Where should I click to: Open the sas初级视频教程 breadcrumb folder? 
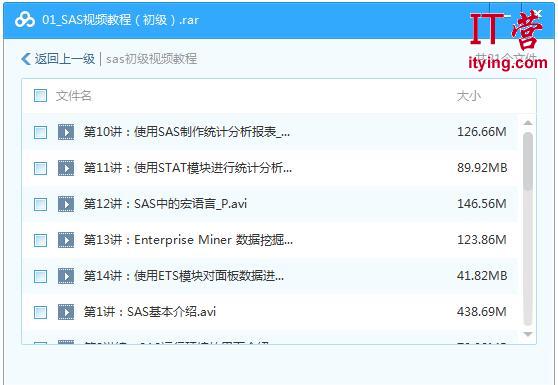coord(152,59)
